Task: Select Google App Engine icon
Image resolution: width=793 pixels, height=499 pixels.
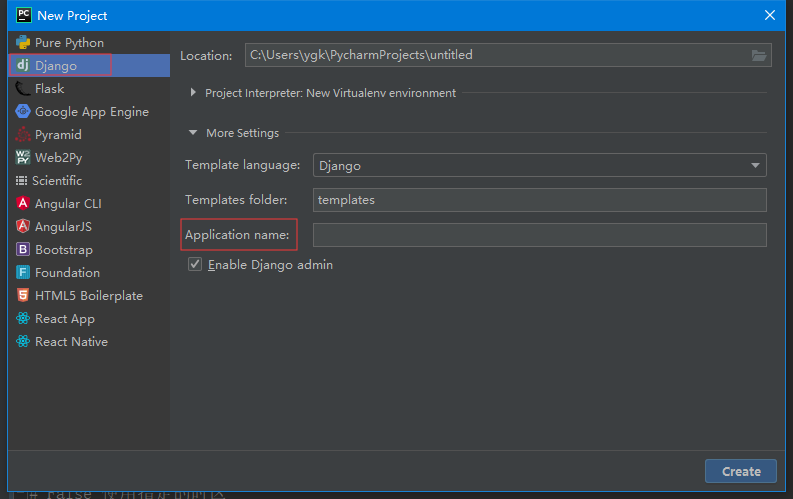Action: pyautogui.click(x=23, y=112)
